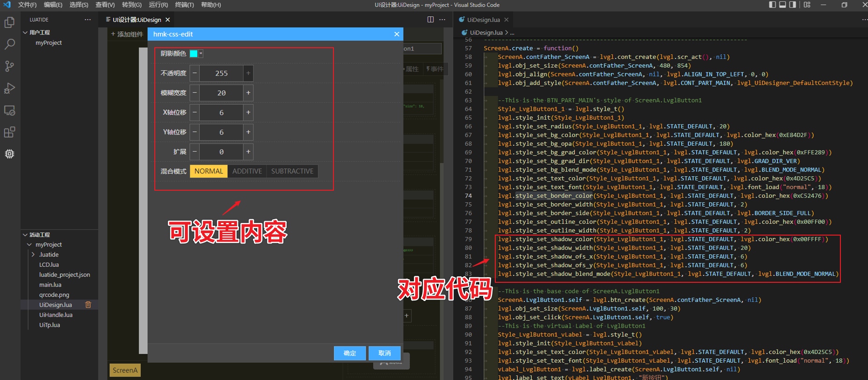Select NORMAL blend mode

[209, 171]
